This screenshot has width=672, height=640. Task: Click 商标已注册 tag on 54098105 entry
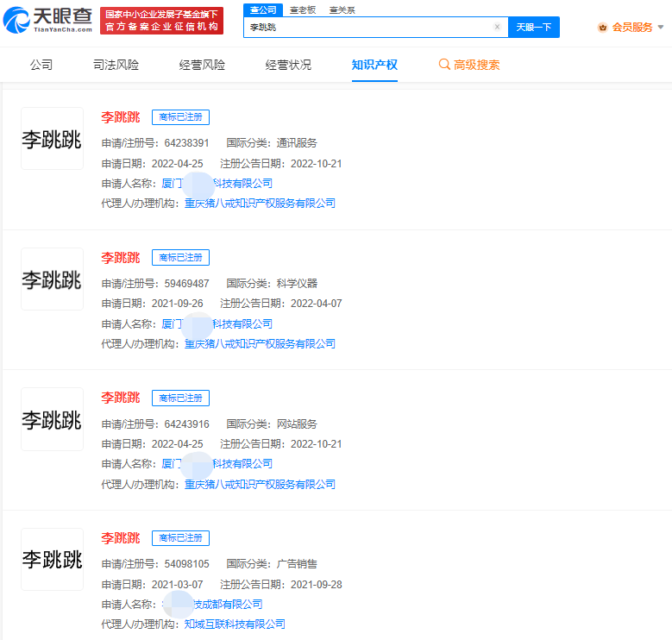tap(180, 538)
